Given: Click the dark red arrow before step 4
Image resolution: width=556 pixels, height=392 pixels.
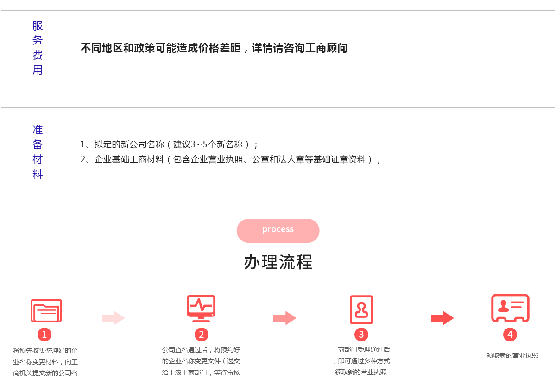Looking at the screenshot, I should point(442,318).
